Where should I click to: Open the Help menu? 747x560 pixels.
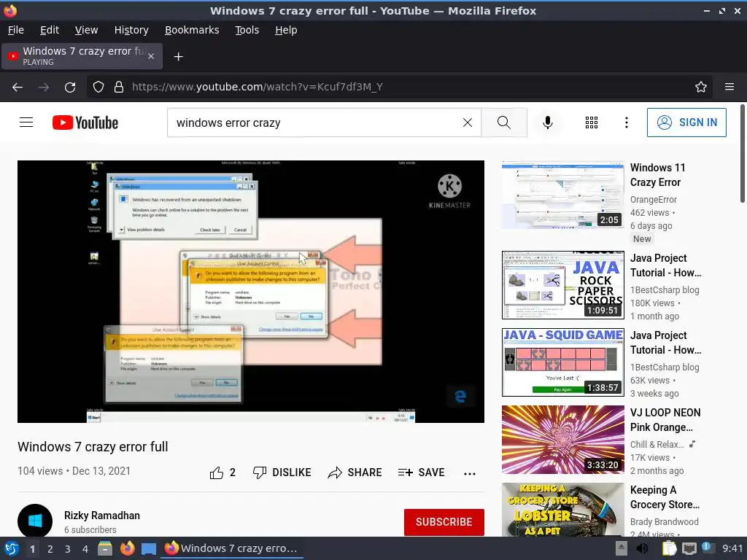[286, 30]
